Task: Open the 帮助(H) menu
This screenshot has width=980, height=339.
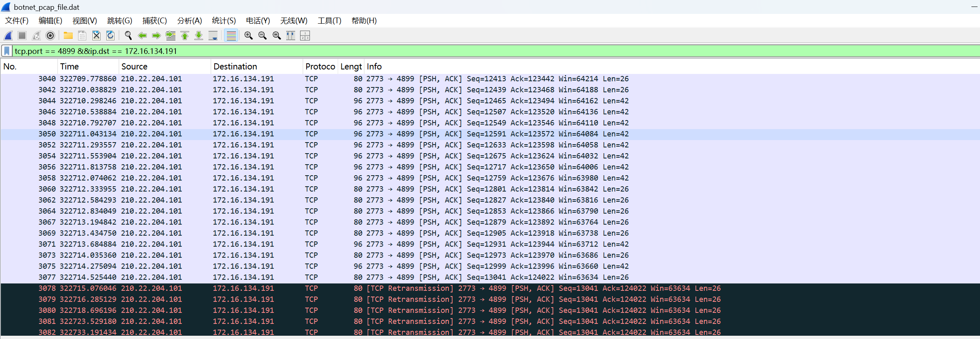Action: pos(364,20)
